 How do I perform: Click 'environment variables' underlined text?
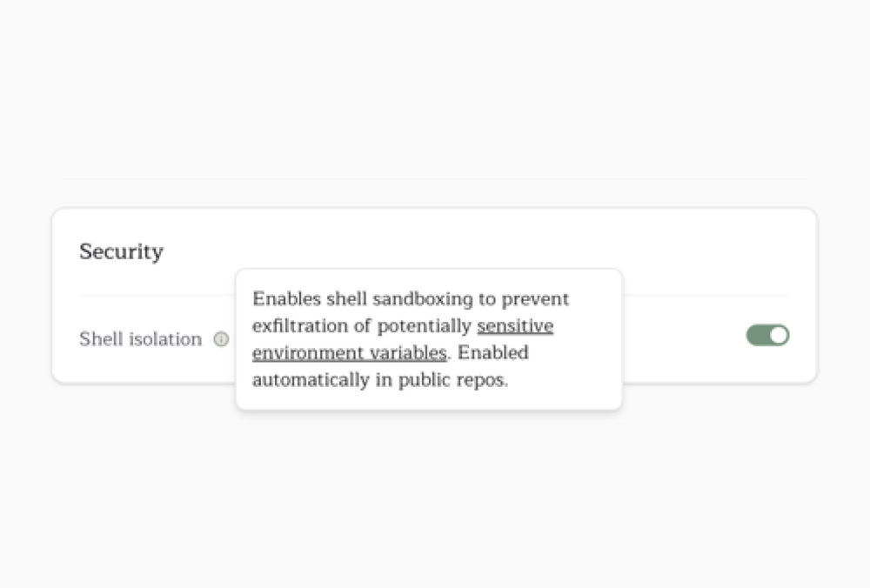(x=349, y=353)
